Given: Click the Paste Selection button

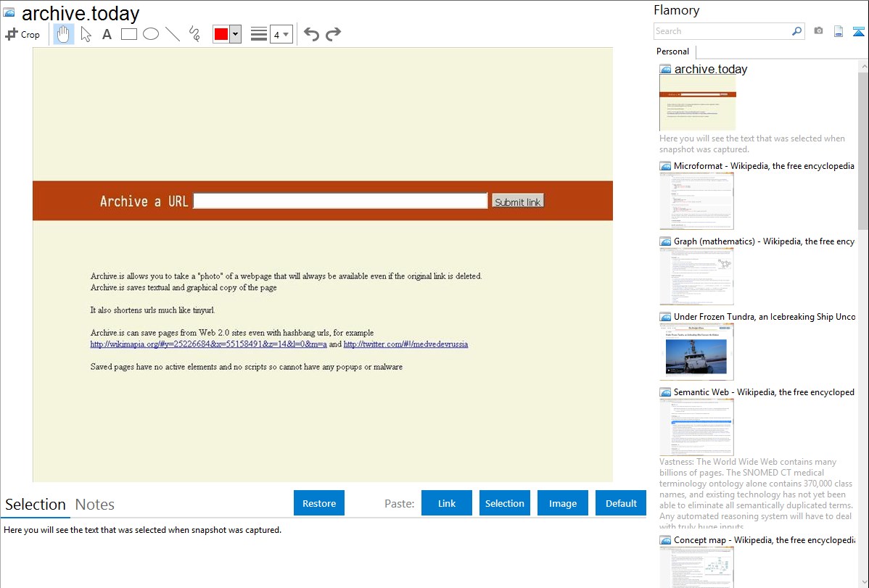Looking at the screenshot, I should tap(505, 503).
